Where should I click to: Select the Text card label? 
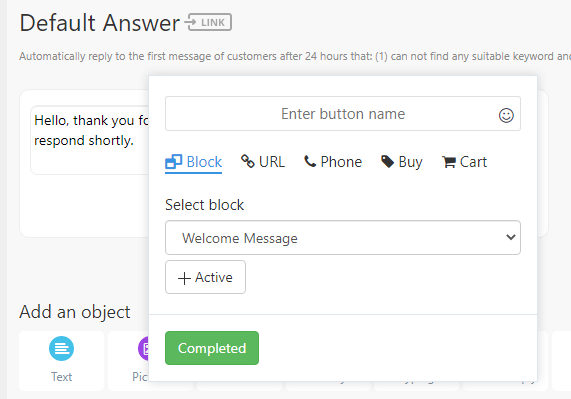[62, 377]
